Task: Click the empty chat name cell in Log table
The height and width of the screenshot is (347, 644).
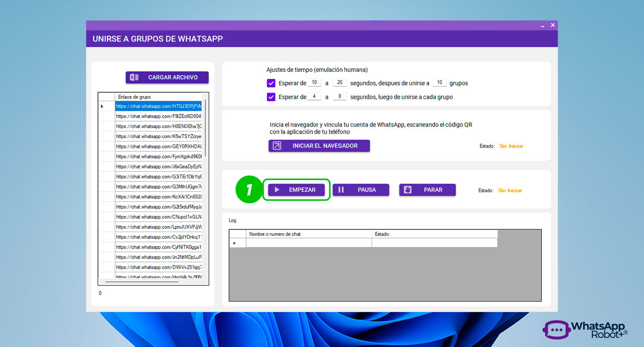Action: tap(309, 243)
